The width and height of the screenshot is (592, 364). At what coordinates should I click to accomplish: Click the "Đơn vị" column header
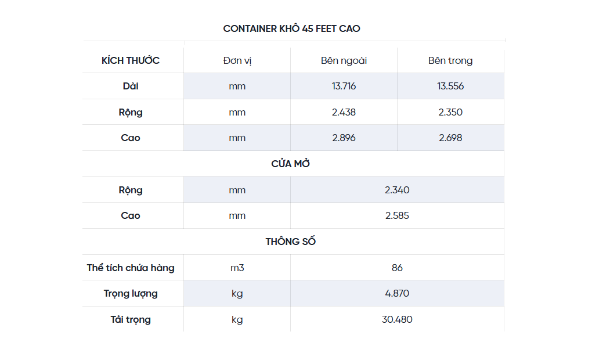(x=237, y=60)
